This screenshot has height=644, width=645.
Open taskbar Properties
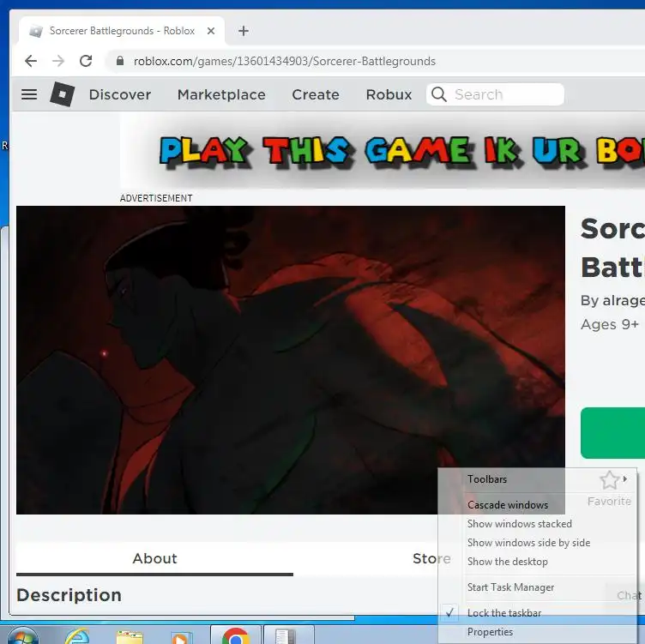[537, 632]
